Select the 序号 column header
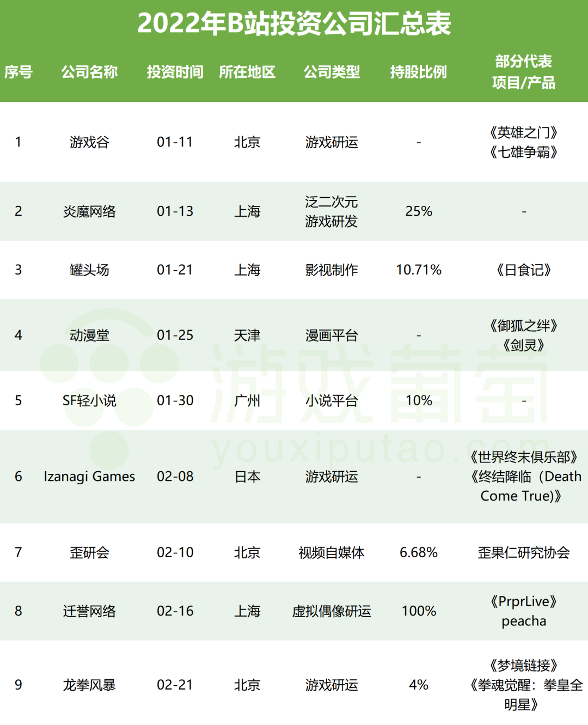The width and height of the screenshot is (588, 725). 19,72
